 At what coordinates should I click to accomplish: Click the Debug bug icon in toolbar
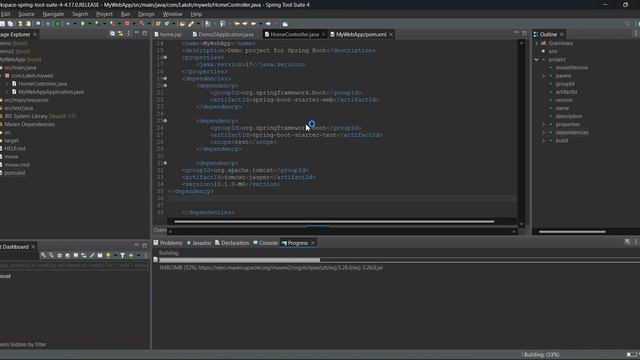pos(68,24)
